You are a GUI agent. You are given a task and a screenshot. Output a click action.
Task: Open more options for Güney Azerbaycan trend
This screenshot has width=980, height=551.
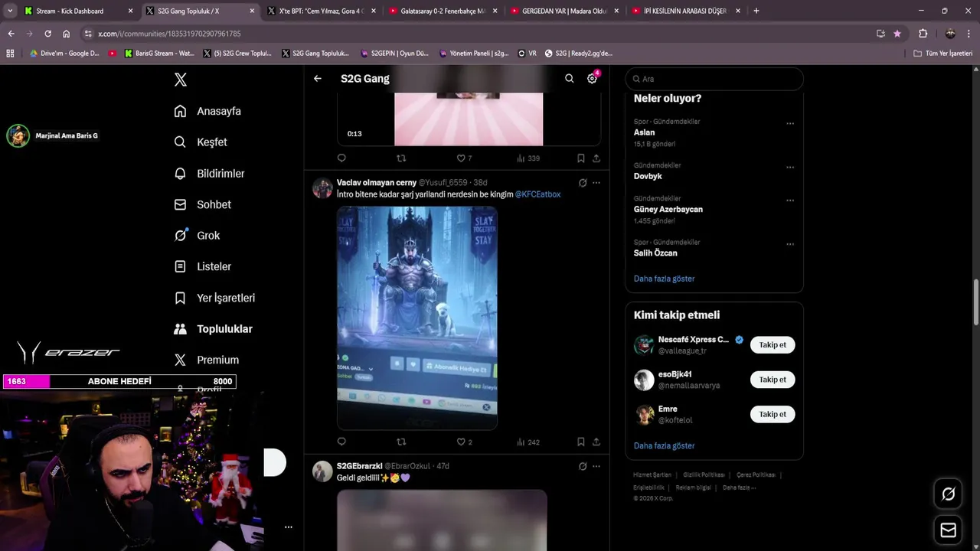790,201
